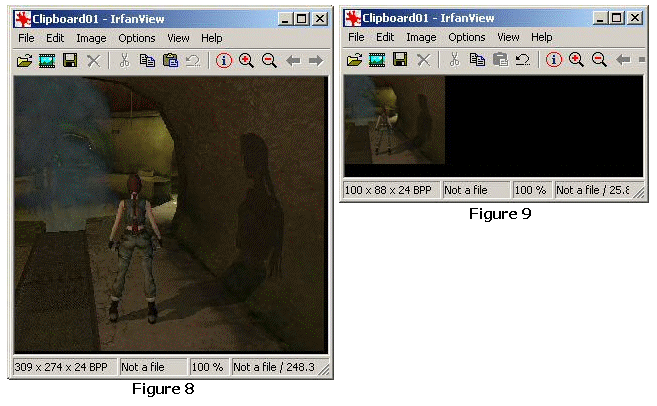Image resolution: width=657 pixels, height=406 pixels.
Task: Maximize the Figure 8 IrfanView window
Action: coord(302,19)
